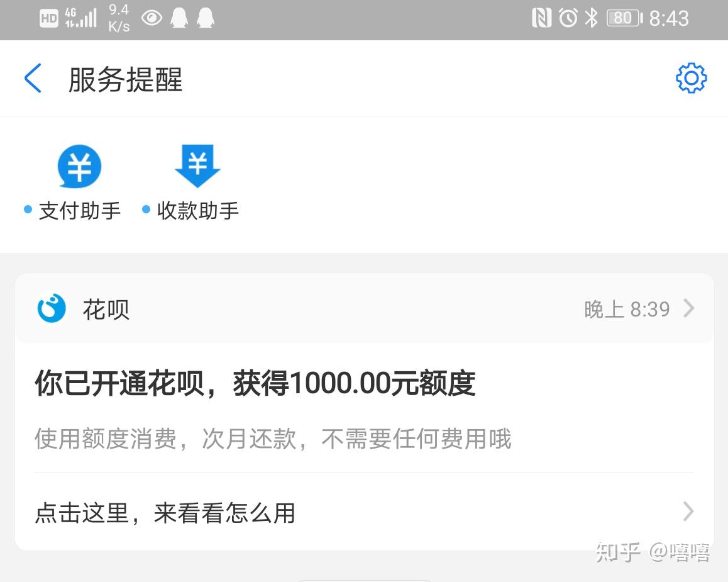Image resolution: width=728 pixels, height=582 pixels.
Task: Open the 支付助手 yuan bubble icon
Action: pos(79,166)
